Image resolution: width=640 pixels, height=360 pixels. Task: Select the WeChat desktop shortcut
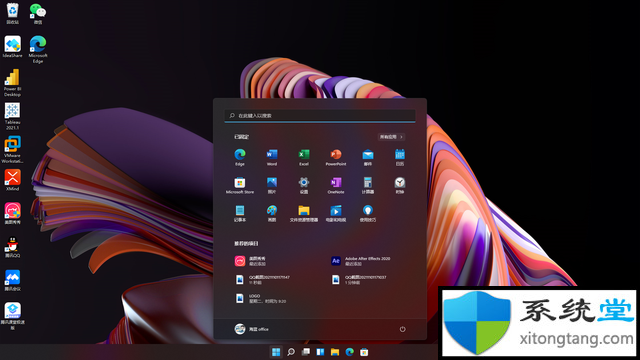[38, 13]
